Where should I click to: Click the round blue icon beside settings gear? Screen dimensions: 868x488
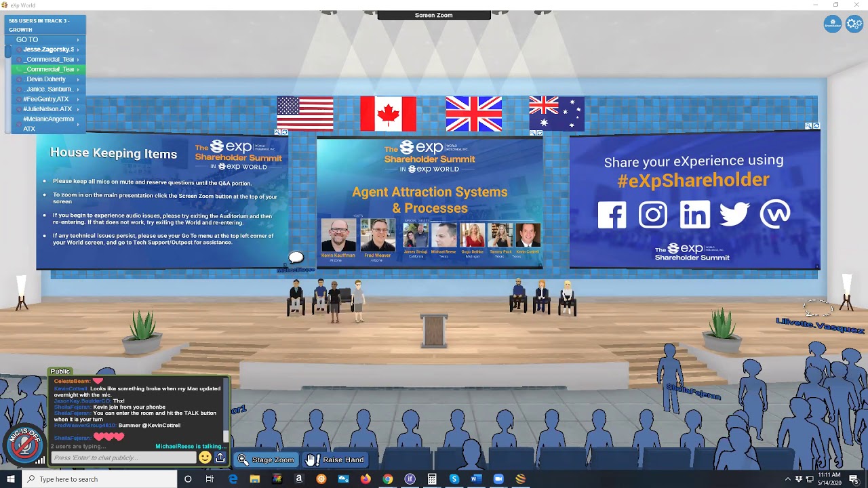coord(833,24)
